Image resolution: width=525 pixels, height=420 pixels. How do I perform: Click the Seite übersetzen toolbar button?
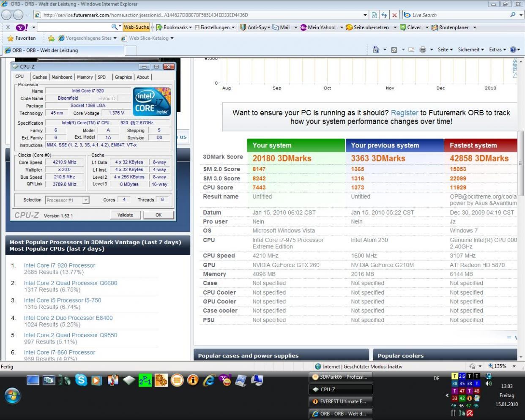(x=367, y=27)
